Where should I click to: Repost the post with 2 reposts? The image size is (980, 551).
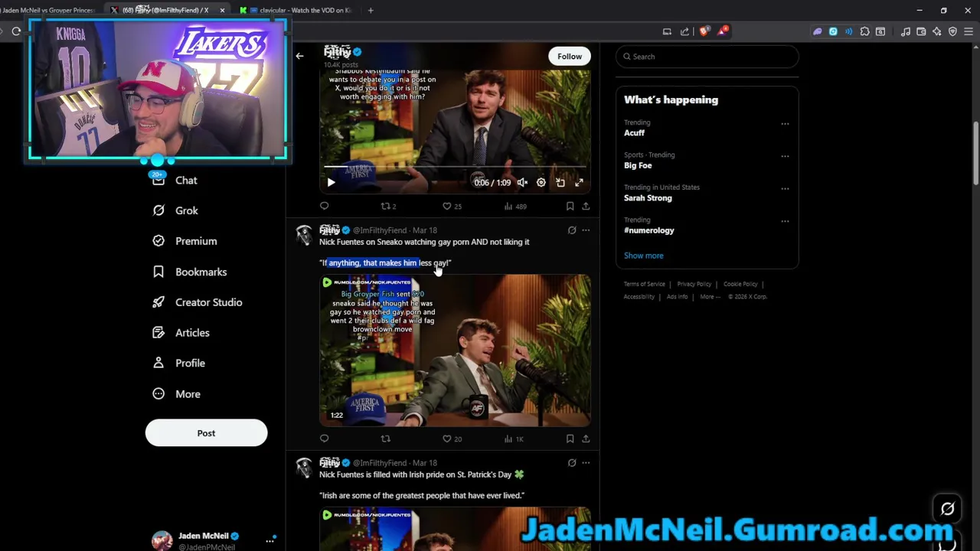388,206
